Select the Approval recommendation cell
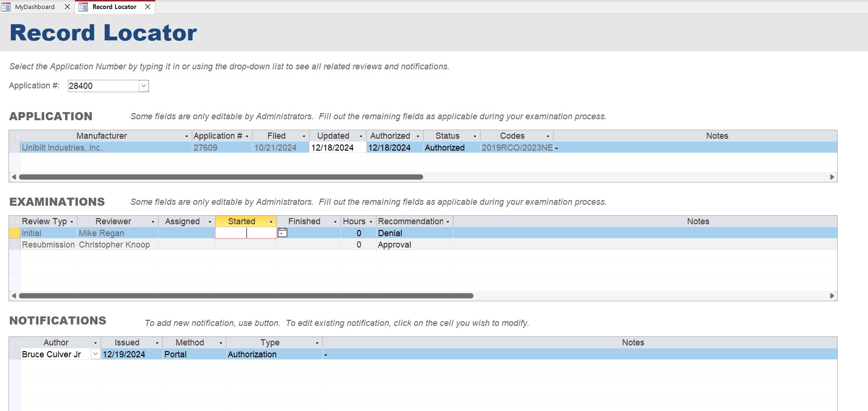Image resolution: width=868 pixels, height=411 pixels. coord(415,245)
